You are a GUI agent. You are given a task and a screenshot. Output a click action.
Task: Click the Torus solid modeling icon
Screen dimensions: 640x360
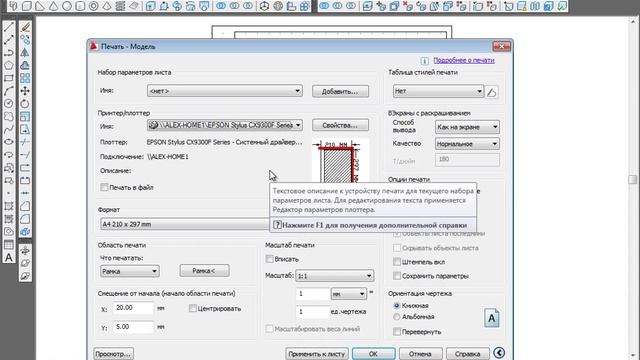[x=93, y=6]
